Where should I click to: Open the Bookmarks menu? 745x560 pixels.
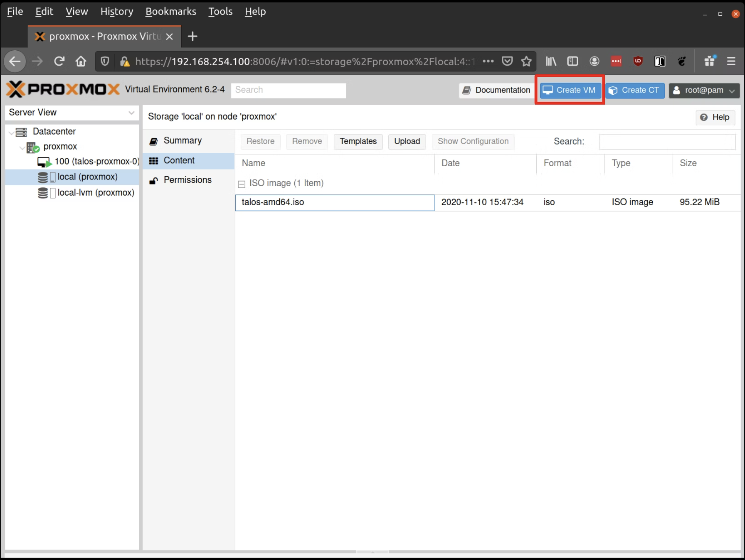pos(170,11)
